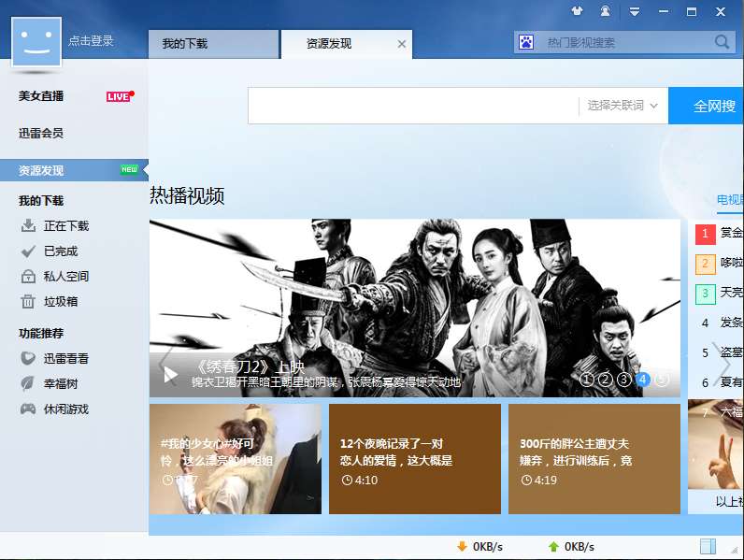Toggle the side panel icon in status bar
This screenshot has height=560, width=744.
(708, 546)
